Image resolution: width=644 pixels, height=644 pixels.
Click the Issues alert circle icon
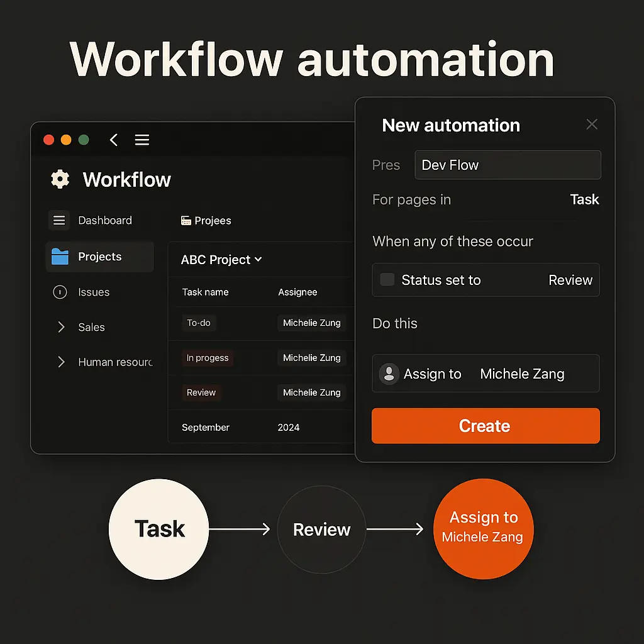(x=60, y=292)
